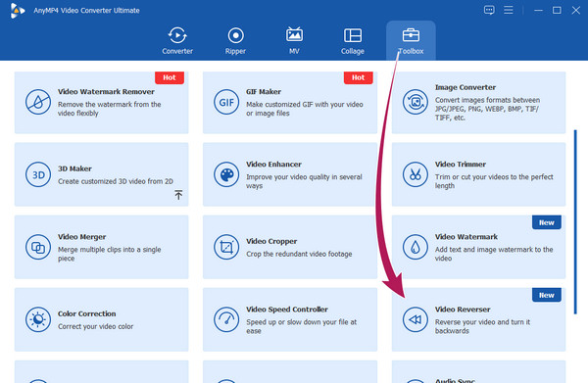Click 'Make customized GIF' description

tap(305, 109)
